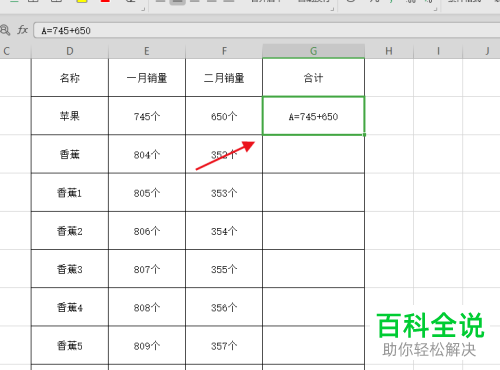The height and width of the screenshot is (370, 500).
Task: Select the empty 合计 cell in 香蕉3 row
Action: pyautogui.click(x=313, y=269)
